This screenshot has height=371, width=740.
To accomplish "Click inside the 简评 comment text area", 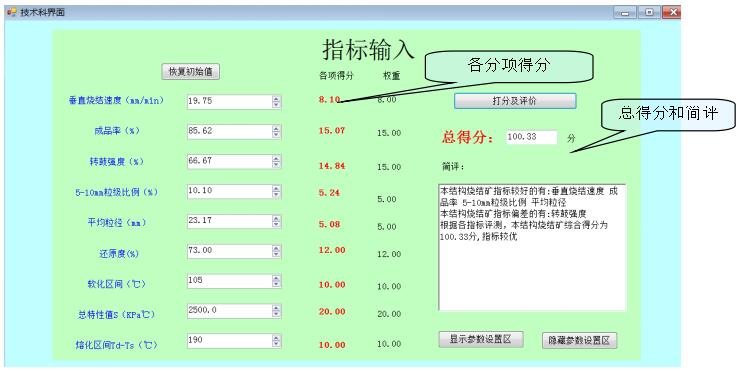I will tap(532, 247).
